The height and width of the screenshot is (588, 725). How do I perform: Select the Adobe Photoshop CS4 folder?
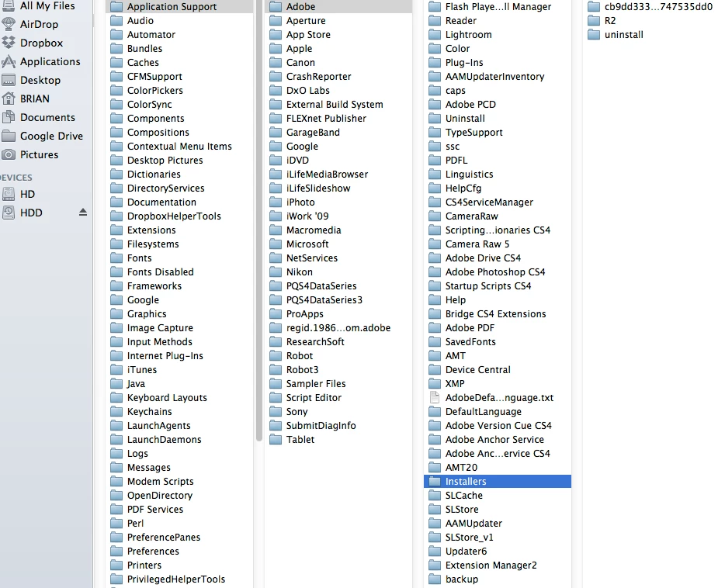(x=498, y=272)
